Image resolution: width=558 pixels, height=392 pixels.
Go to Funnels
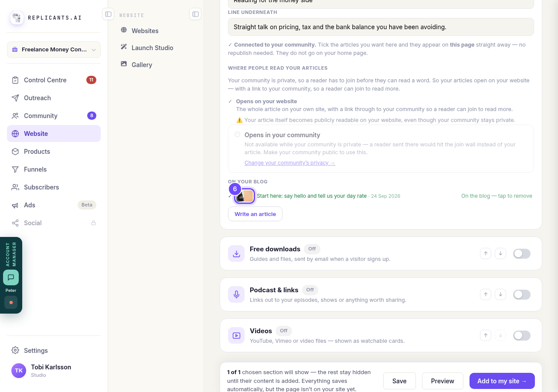pyautogui.click(x=54, y=169)
